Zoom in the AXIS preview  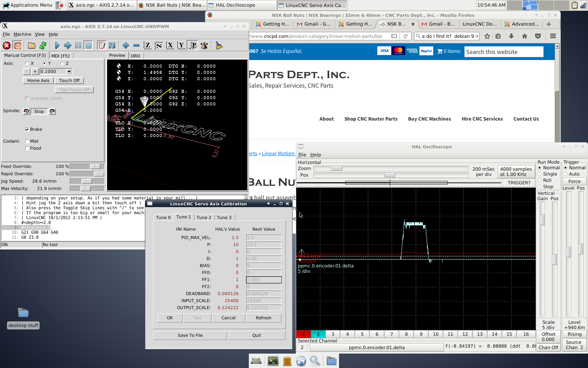point(126,46)
